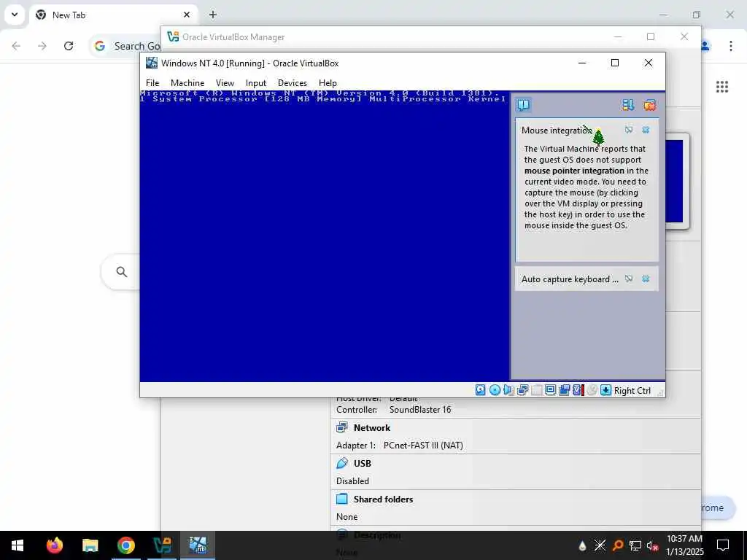Click the None value under Shared folders
The height and width of the screenshot is (560, 747).
[347, 517]
